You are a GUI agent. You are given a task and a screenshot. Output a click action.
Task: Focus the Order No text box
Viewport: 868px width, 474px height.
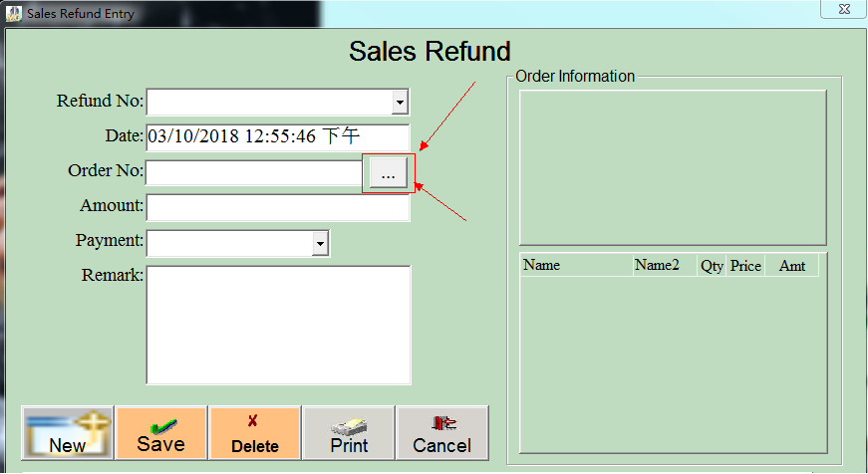click(254, 172)
